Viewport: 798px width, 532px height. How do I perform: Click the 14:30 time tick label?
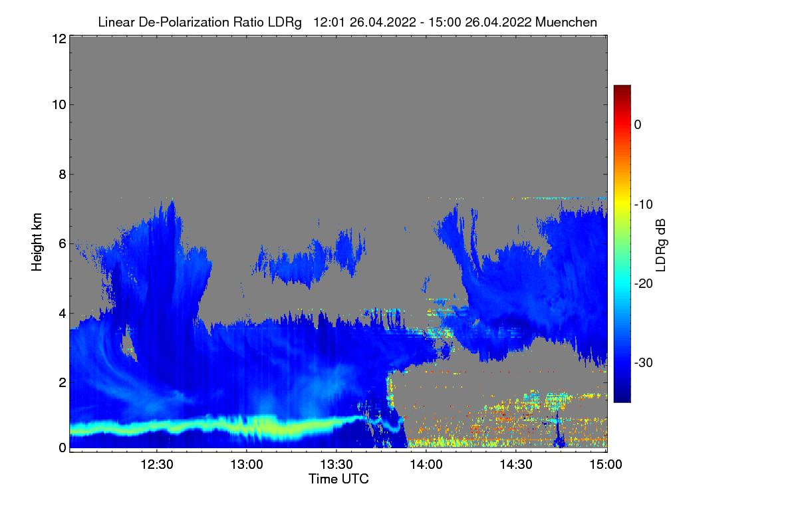[x=517, y=464]
